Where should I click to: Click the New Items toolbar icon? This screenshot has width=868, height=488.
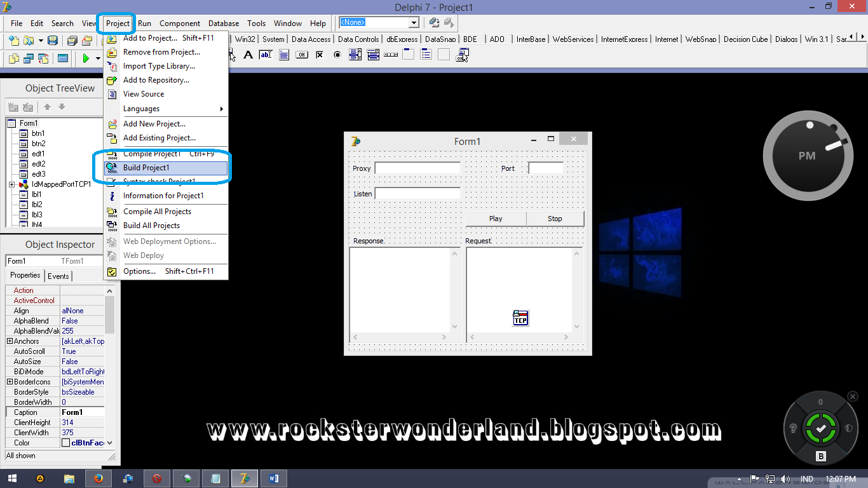pos(14,40)
